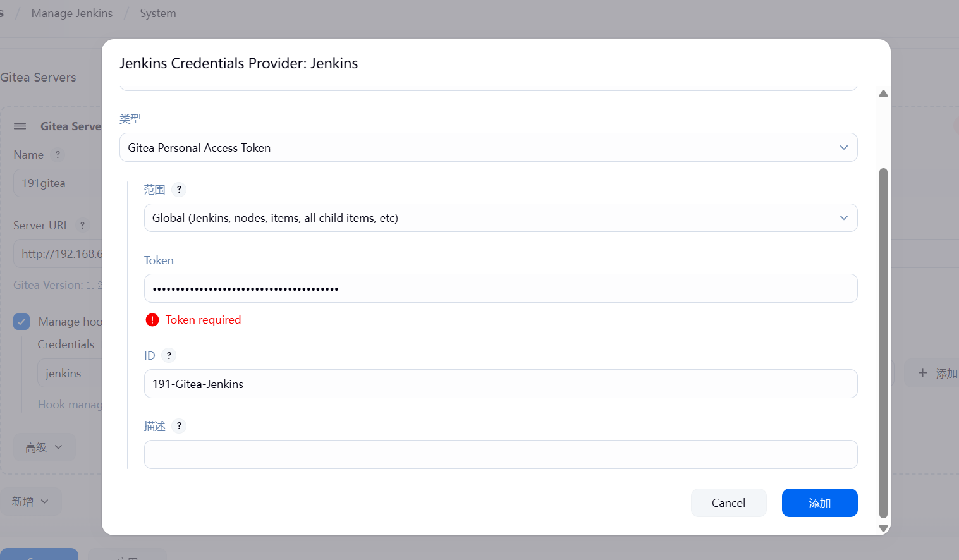Open the 范围 Global scope dropdown
The width and height of the screenshot is (959, 560).
click(501, 217)
